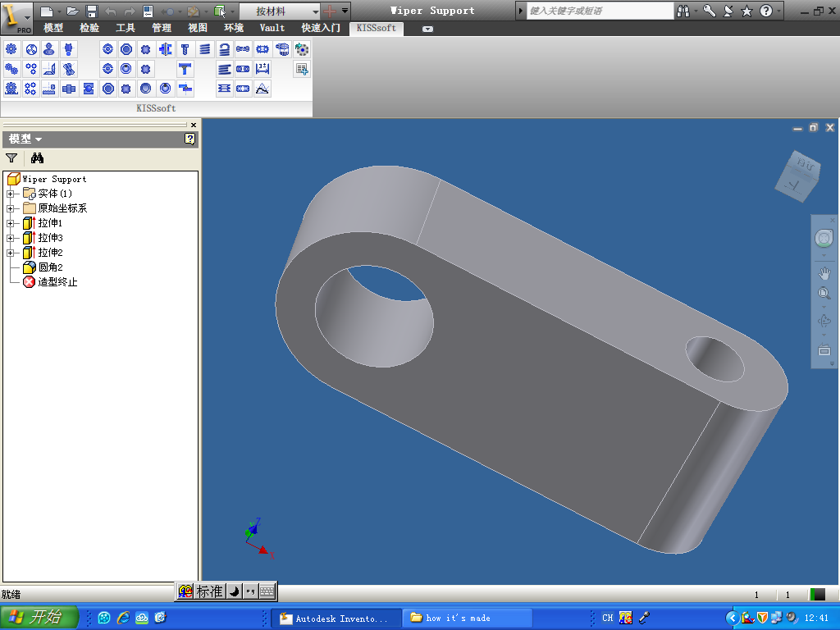The width and height of the screenshot is (840, 630).
Task: Toggle the IME soft keyboard button
Action: [x=267, y=591]
